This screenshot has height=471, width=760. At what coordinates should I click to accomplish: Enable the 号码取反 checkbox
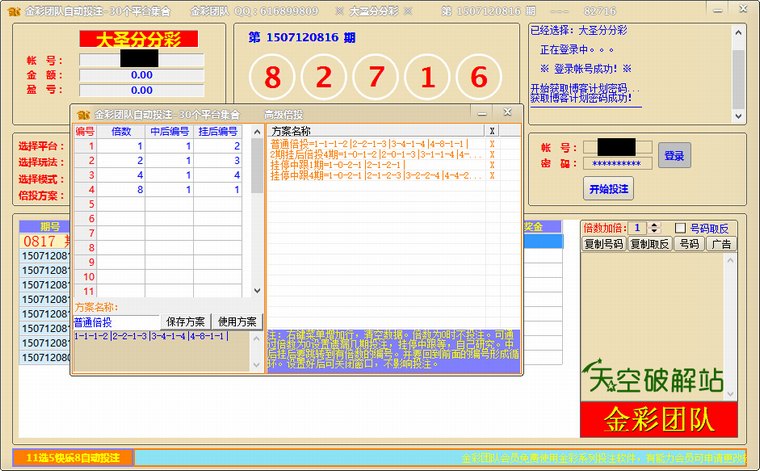[681, 228]
